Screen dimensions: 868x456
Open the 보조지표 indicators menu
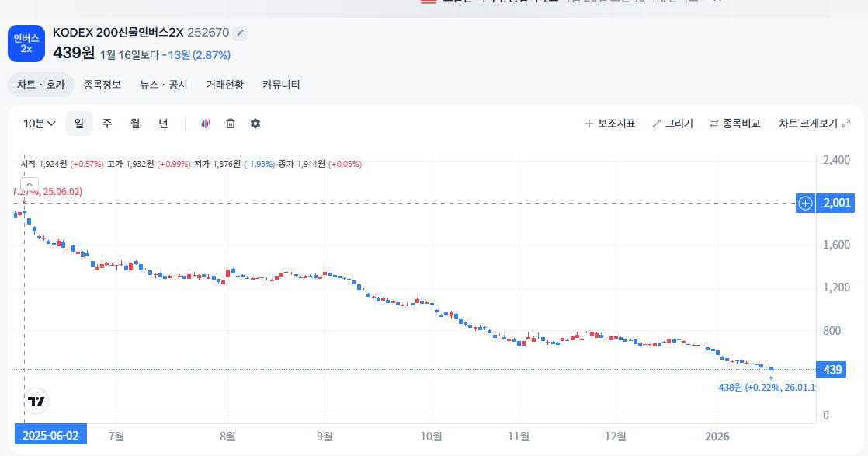(609, 124)
